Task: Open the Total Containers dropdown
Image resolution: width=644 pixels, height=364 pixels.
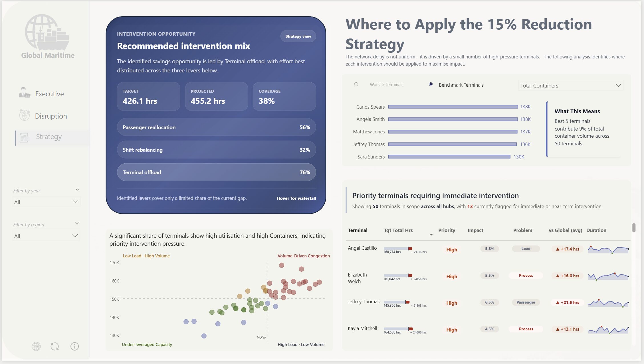Action: pos(570,86)
